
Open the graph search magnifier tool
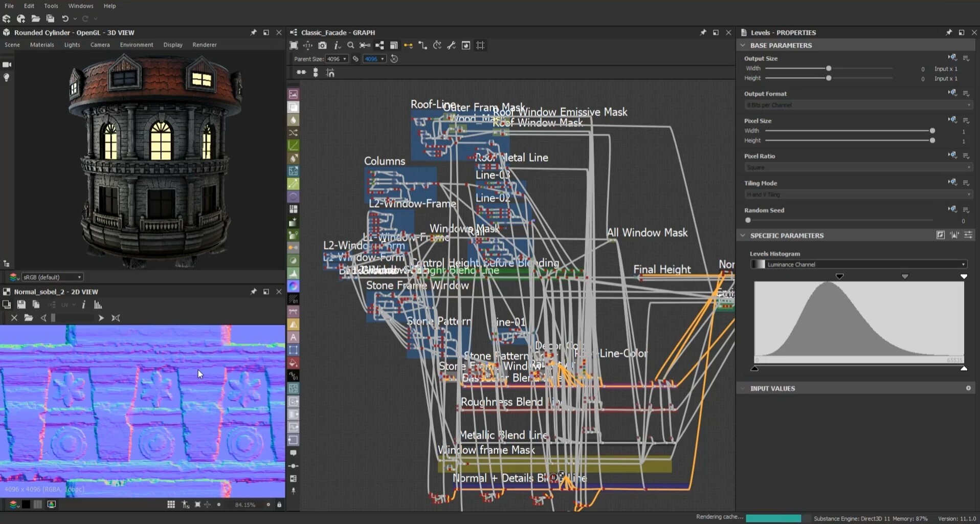(350, 46)
